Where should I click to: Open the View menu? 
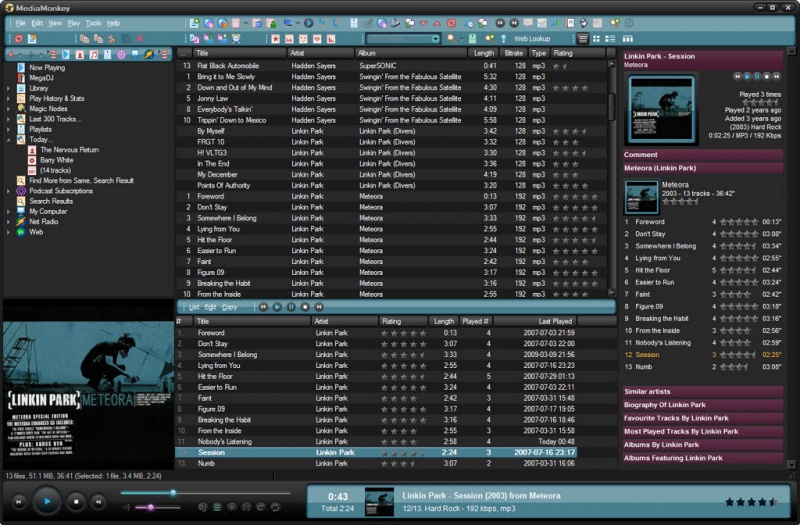pyautogui.click(x=55, y=23)
